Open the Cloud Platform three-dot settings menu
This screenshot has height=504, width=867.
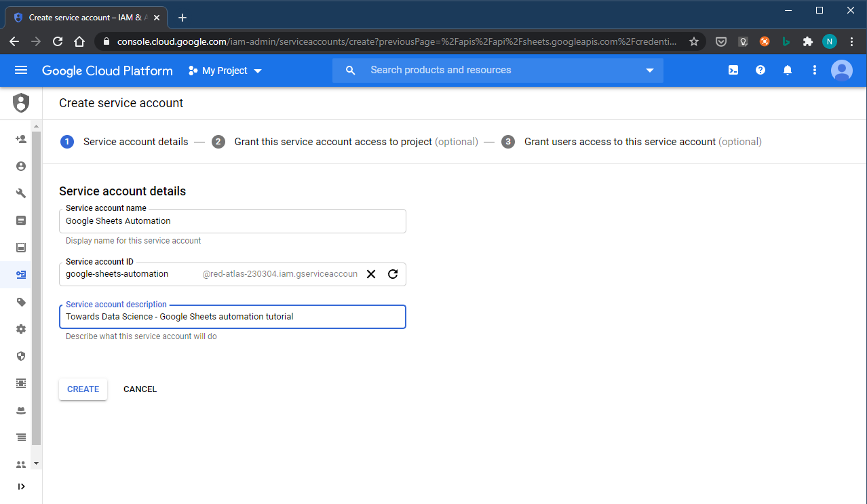[815, 70]
